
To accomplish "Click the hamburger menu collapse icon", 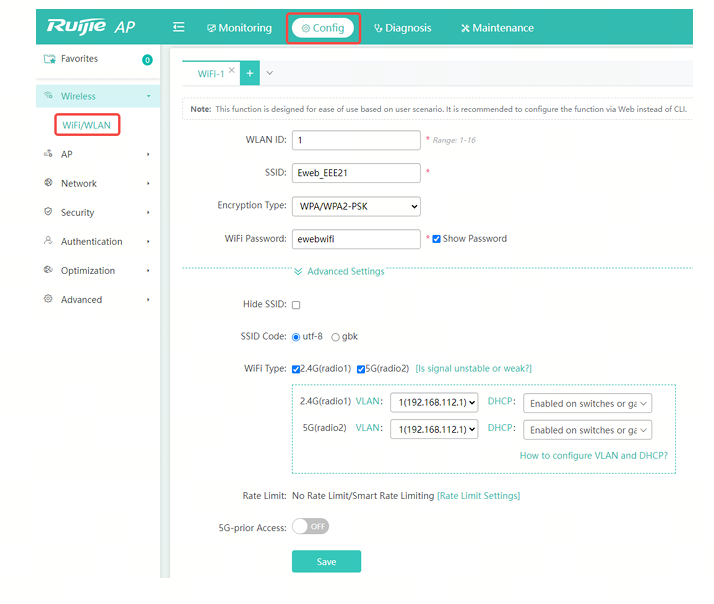I will click(x=178, y=28).
